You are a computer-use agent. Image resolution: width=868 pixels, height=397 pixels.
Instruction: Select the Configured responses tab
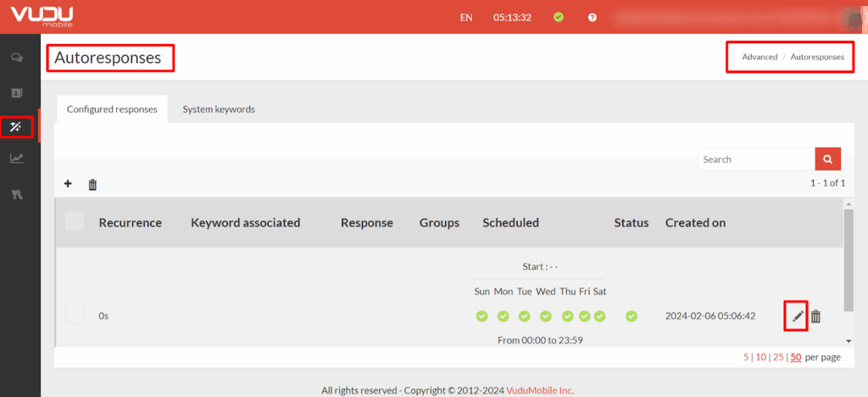tap(112, 109)
